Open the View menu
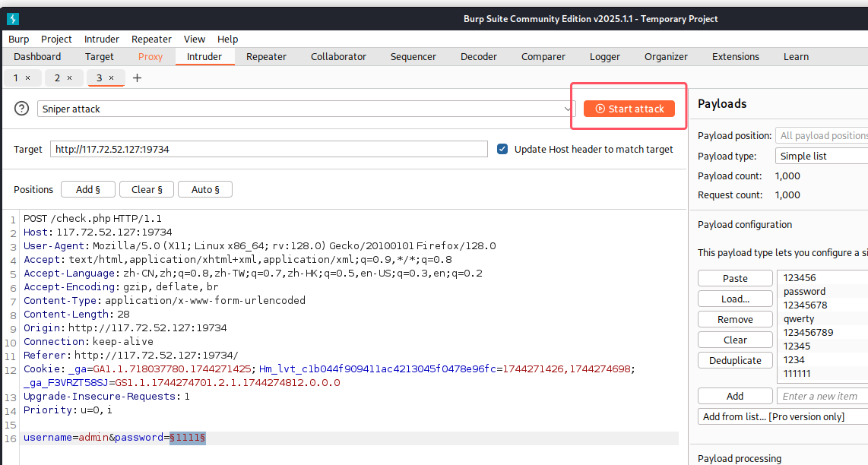The width and height of the screenshot is (868, 465). point(195,40)
